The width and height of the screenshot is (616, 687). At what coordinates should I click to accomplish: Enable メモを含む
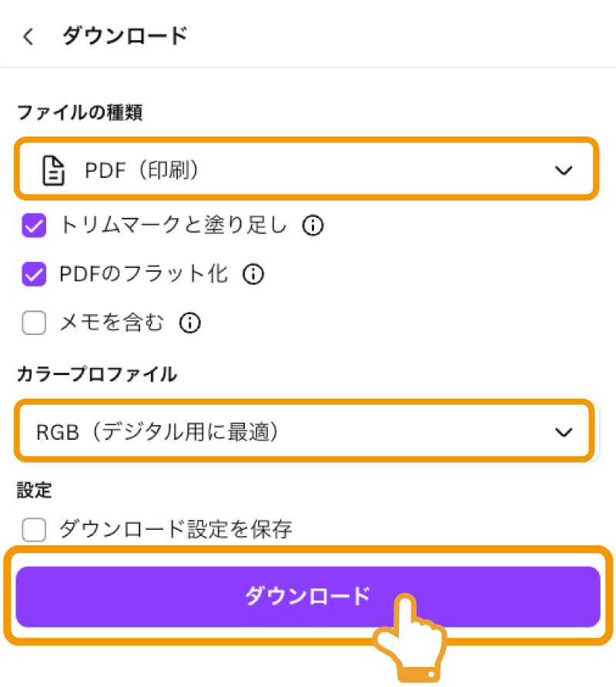pos(34,323)
